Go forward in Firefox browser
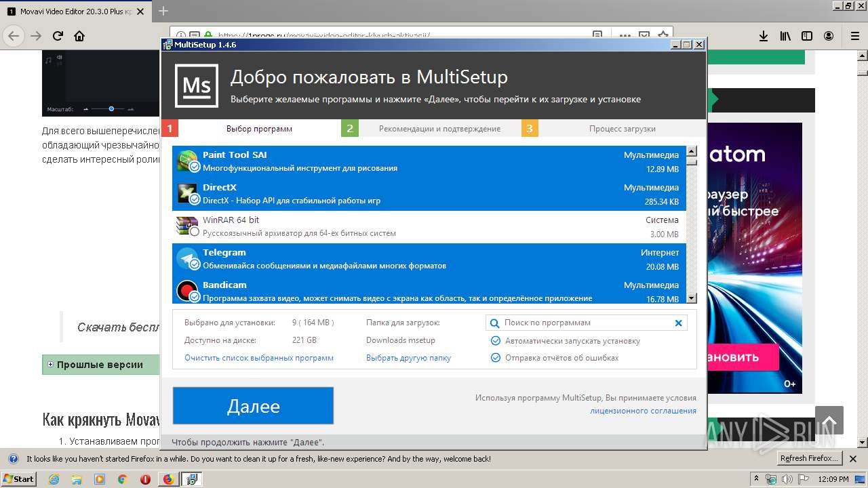 click(x=36, y=36)
